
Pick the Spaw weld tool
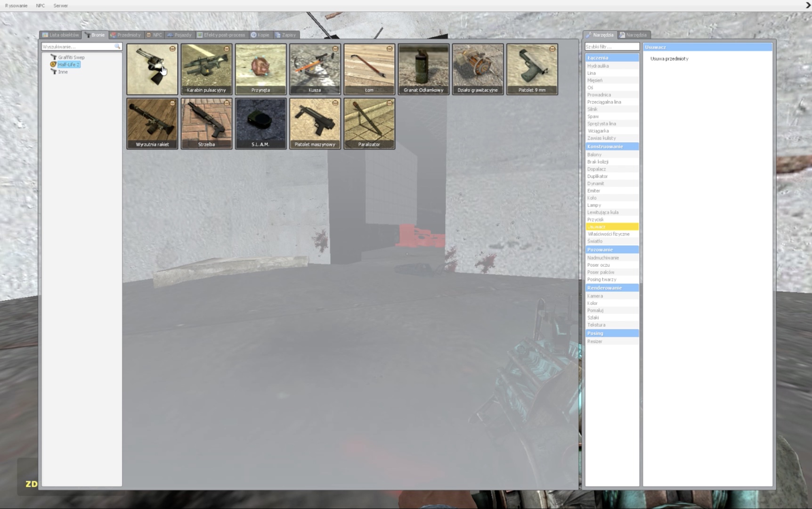pos(612,116)
